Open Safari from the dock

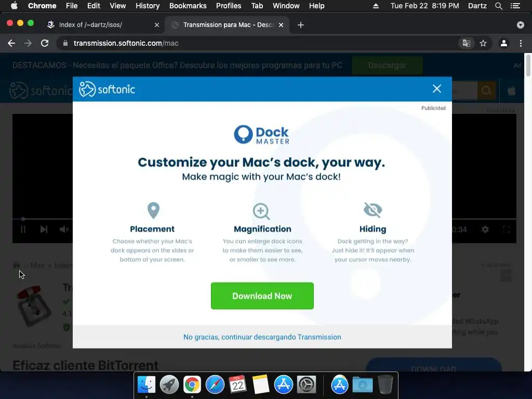[x=215, y=385]
